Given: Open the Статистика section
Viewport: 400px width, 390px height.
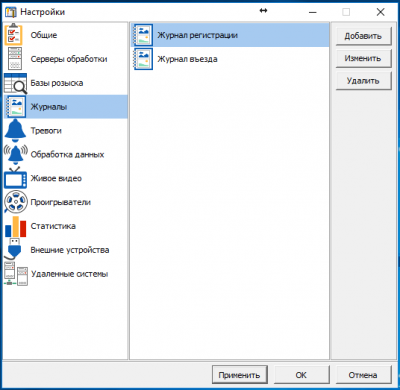Looking at the screenshot, I should (53, 226).
